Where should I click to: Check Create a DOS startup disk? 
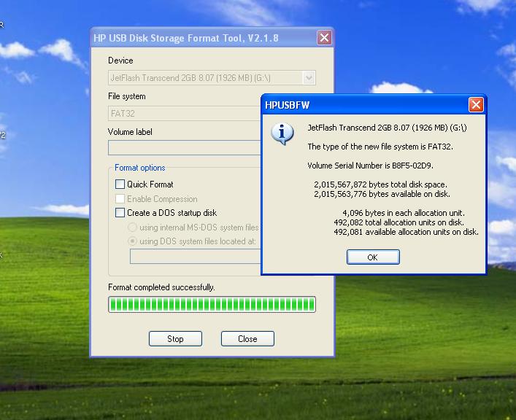(x=120, y=213)
